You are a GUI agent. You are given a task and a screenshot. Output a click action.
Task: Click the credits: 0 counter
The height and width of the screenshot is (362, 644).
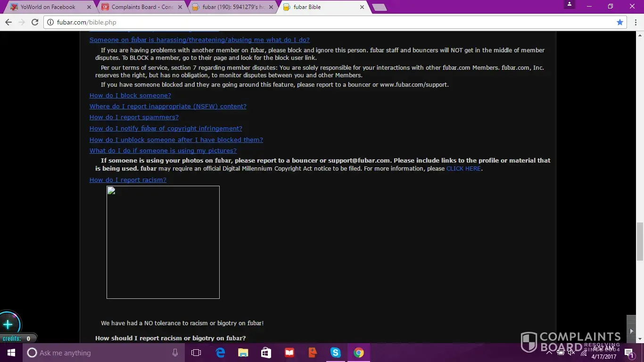tap(18, 338)
